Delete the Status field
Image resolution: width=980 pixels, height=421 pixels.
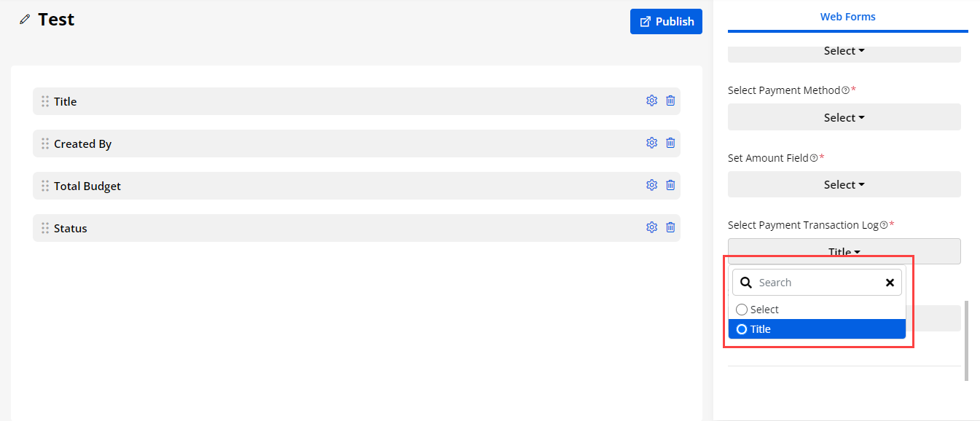pos(670,228)
